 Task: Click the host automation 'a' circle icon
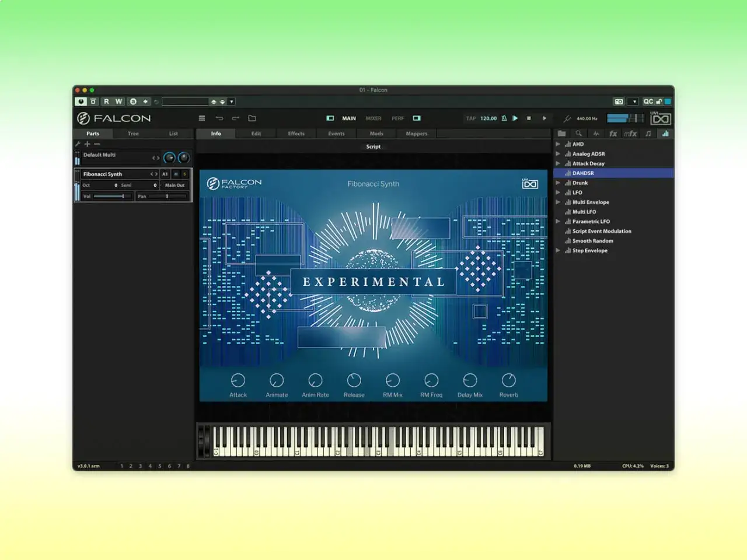click(x=133, y=101)
